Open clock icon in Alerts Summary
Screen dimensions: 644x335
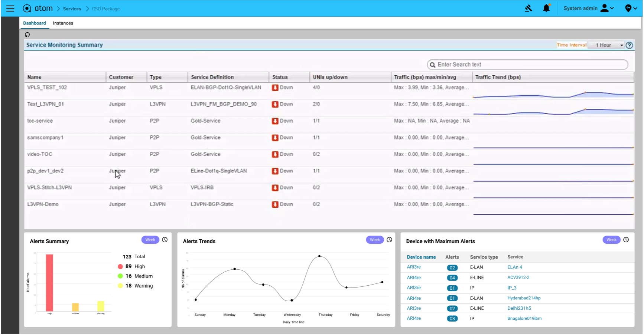pyautogui.click(x=165, y=240)
